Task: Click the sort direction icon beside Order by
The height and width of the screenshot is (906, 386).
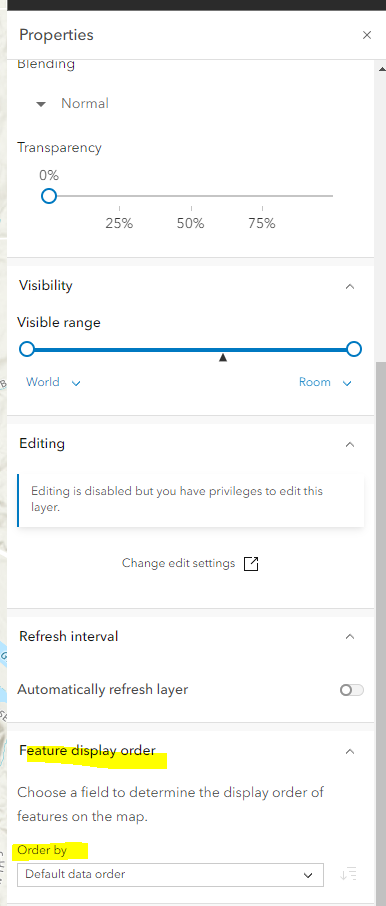Action: [x=348, y=875]
